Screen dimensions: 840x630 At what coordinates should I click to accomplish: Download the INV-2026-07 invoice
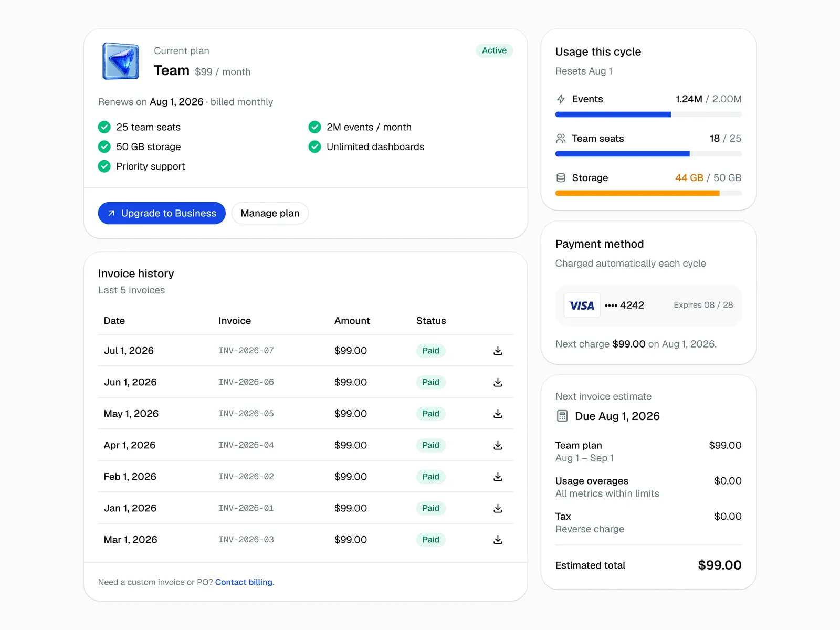pos(498,351)
